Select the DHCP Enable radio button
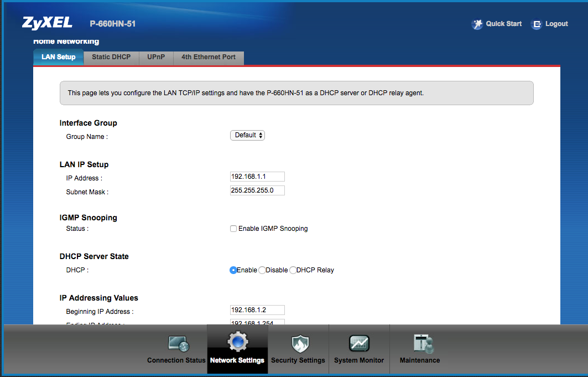 (x=233, y=270)
